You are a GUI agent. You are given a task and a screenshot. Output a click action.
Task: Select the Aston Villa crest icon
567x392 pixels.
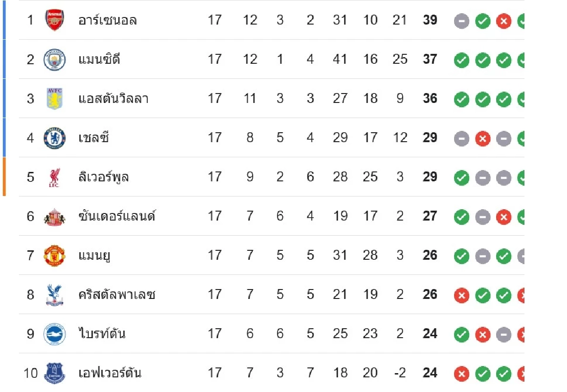[x=54, y=99]
